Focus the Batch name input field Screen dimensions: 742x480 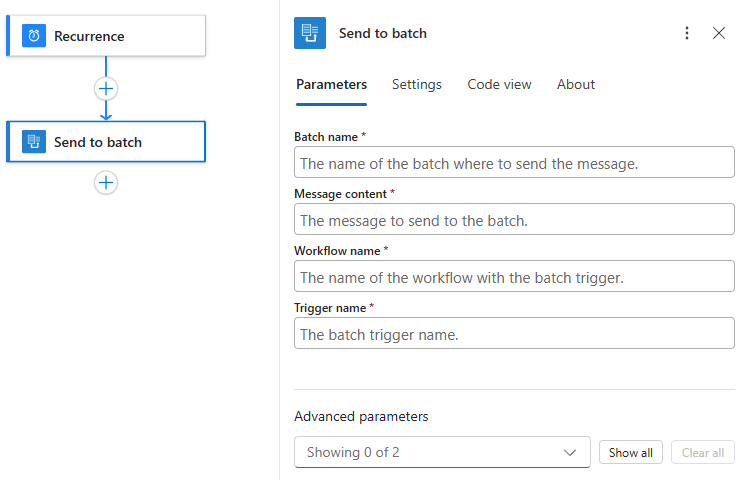coord(514,162)
